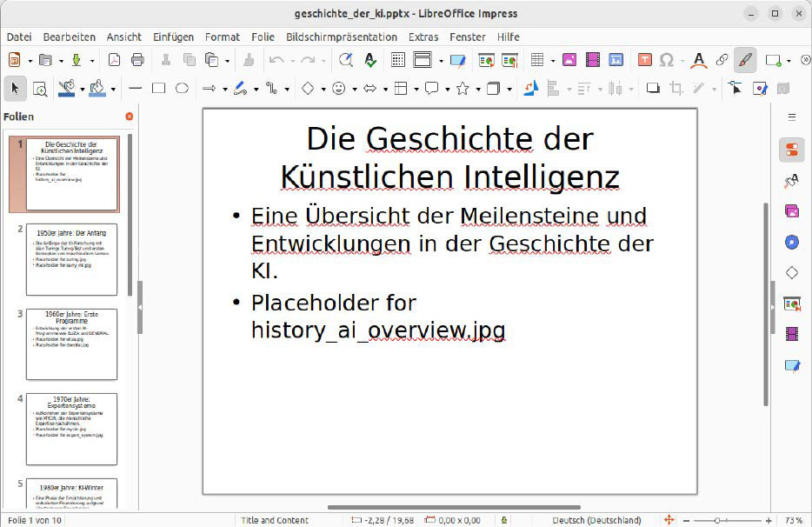Insert chart icon
The image size is (812, 527).
616,60
